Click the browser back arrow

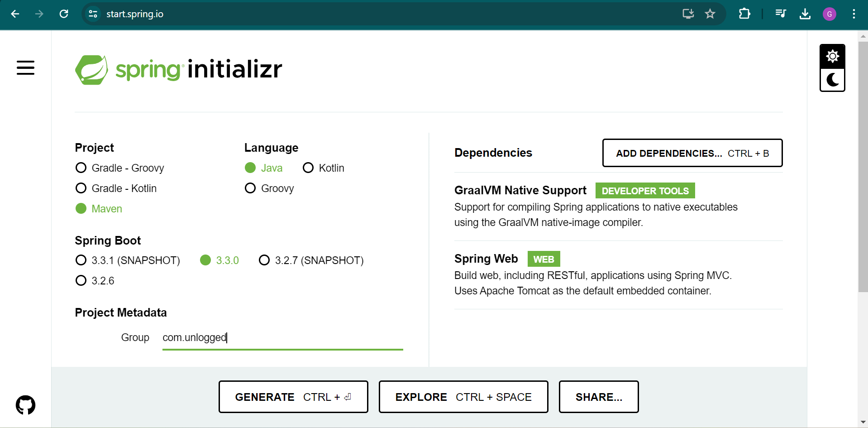point(15,14)
